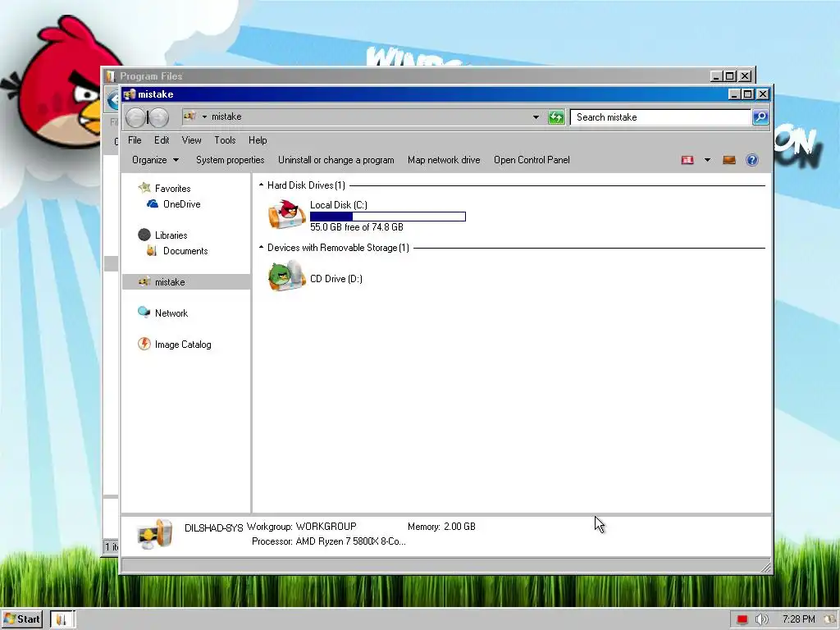This screenshot has height=630, width=840.
Task: Click the mistake window title bar icon
Action: click(129, 94)
